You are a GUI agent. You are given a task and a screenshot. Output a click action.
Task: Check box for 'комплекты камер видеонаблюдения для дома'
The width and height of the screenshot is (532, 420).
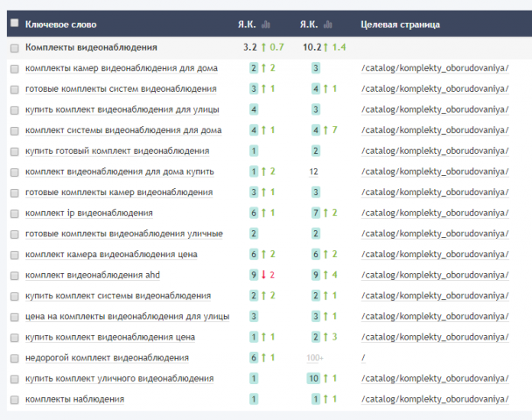pyautogui.click(x=15, y=69)
